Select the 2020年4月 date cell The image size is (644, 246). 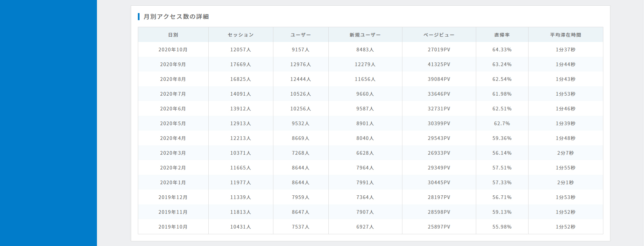pyautogui.click(x=173, y=138)
